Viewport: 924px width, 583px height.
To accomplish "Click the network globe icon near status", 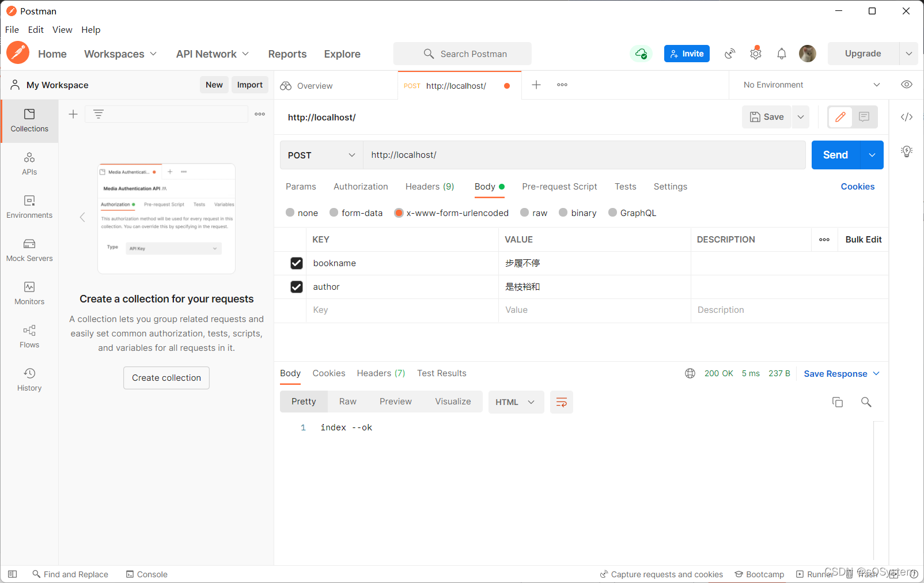I will [690, 373].
